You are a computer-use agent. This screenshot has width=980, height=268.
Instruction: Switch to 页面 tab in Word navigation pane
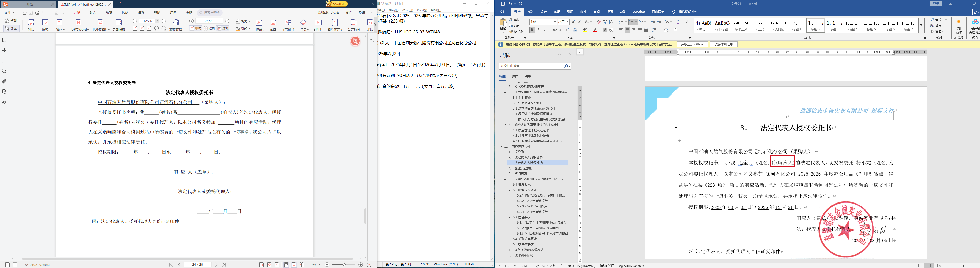tap(515, 77)
